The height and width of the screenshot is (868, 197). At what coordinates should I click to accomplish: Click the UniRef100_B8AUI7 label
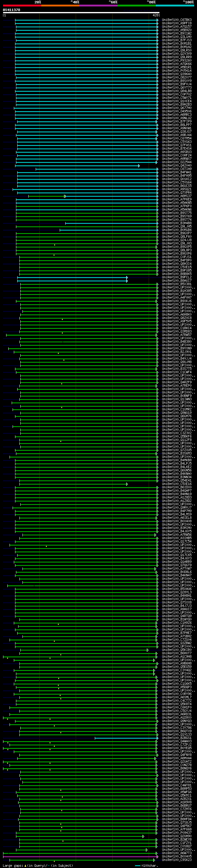177,281
